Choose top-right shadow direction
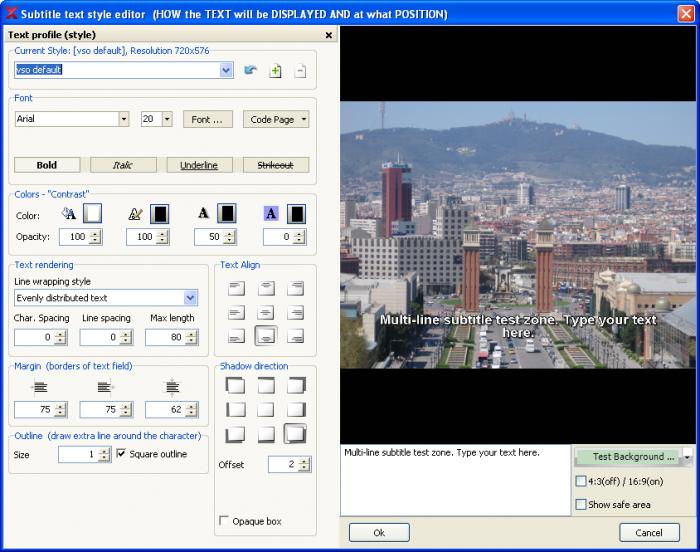 pyautogui.click(x=296, y=385)
